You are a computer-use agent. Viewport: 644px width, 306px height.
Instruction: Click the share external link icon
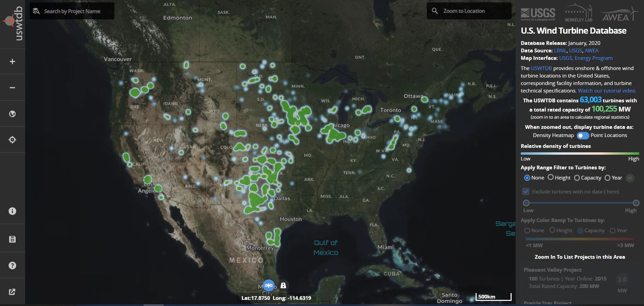click(x=12, y=292)
